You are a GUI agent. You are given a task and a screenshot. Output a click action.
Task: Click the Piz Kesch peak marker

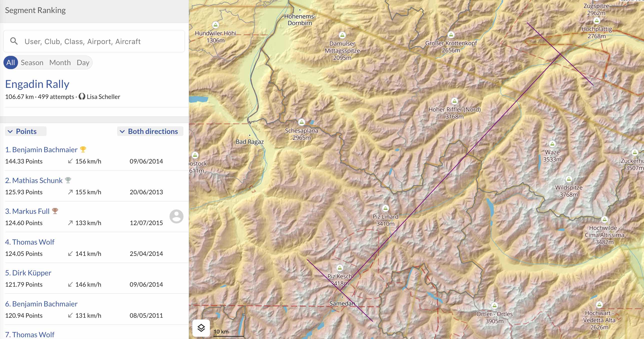[340, 268]
